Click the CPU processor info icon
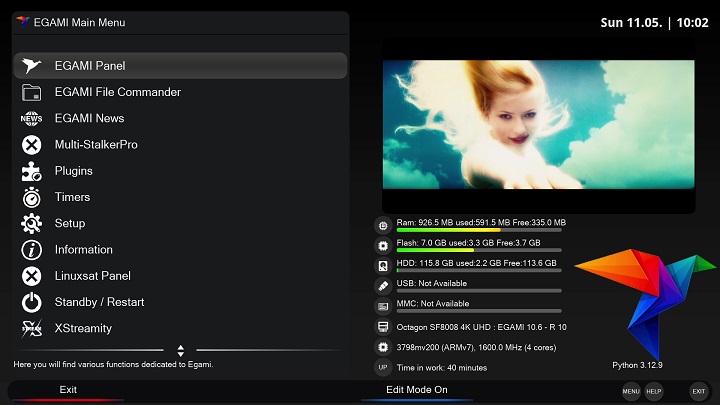This screenshot has width=720, height=405. [382, 347]
